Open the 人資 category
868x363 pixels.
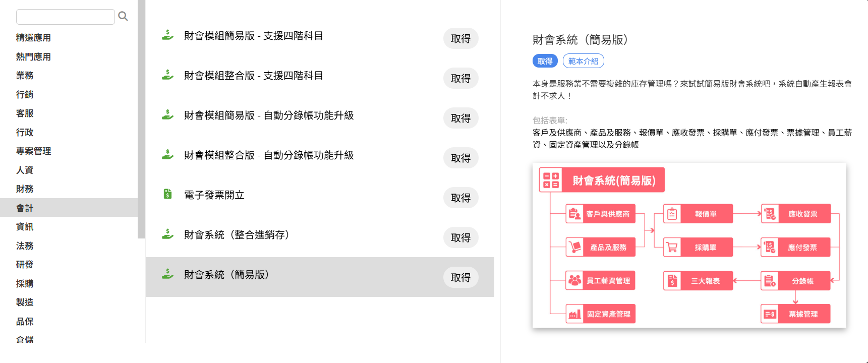(x=25, y=170)
